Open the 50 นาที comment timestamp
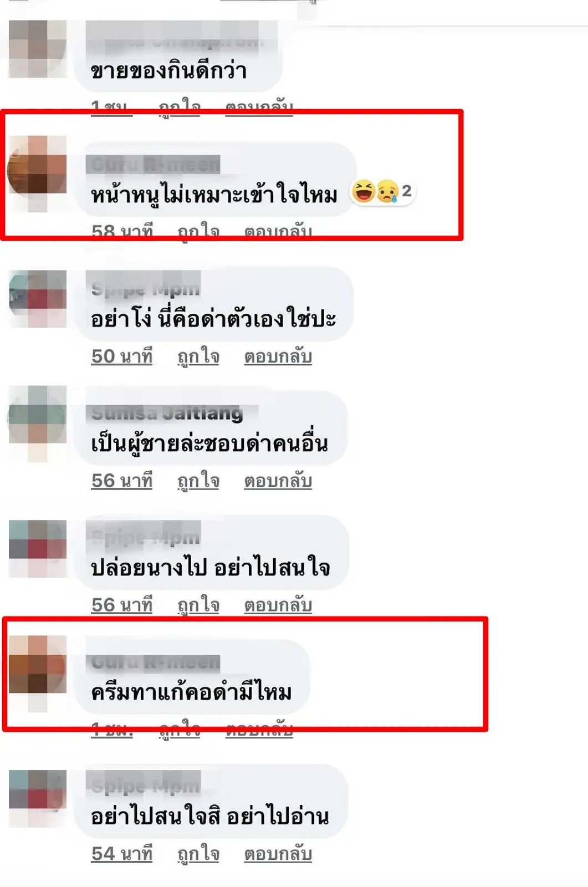588x887 pixels. (122, 356)
